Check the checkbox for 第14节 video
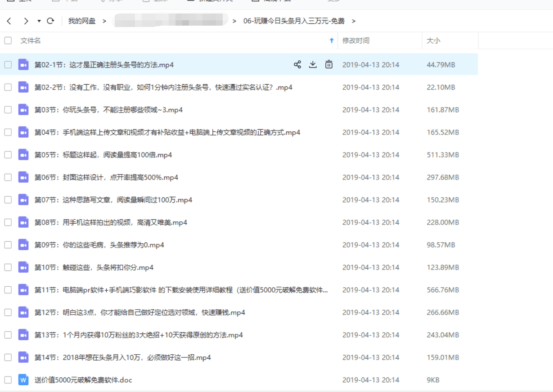The height and width of the screenshot is (392, 553). [x=7, y=357]
